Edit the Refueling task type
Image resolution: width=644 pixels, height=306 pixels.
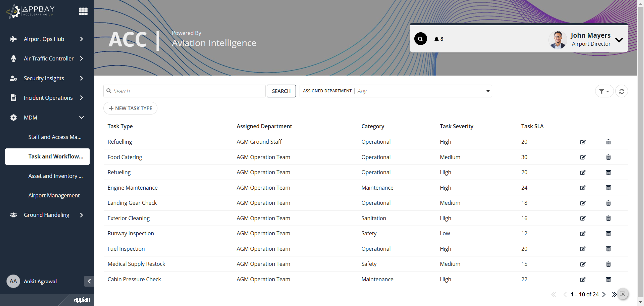(583, 172)
